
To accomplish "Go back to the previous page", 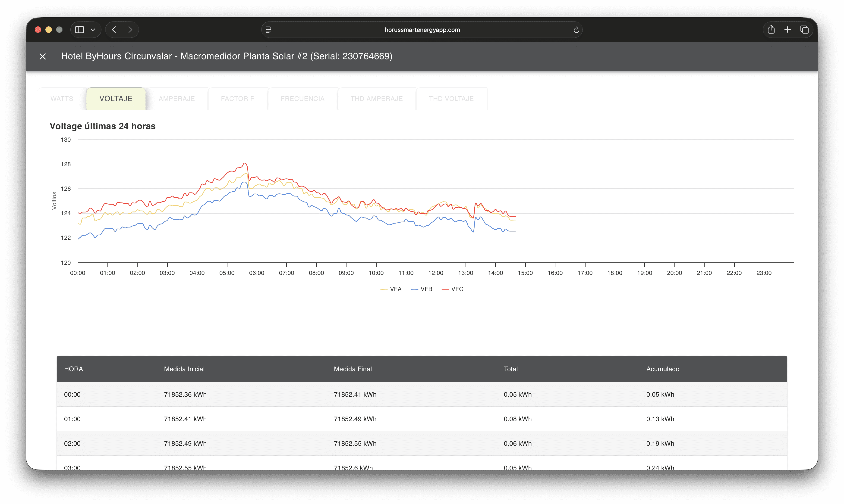I will 114,30.
